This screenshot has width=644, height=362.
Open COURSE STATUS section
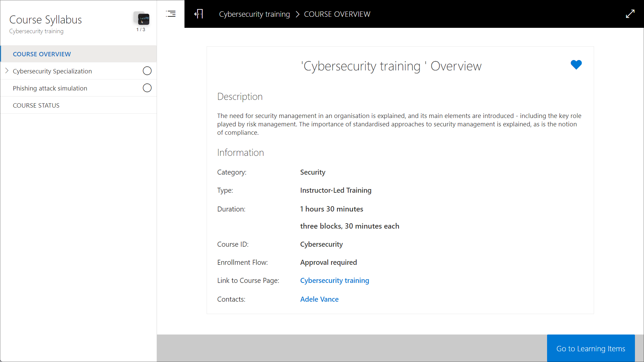(36, 105)
